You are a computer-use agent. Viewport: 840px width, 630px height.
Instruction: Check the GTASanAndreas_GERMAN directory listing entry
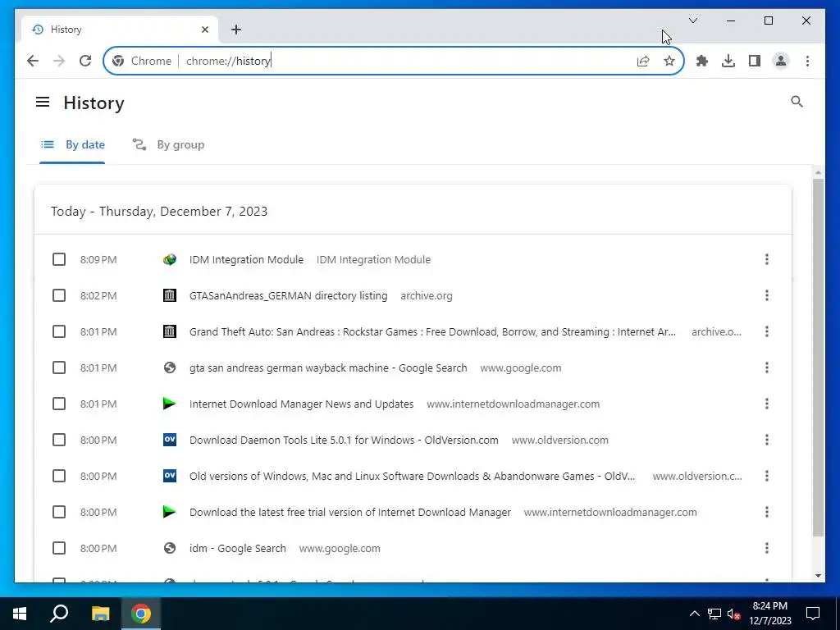(59, 295)
